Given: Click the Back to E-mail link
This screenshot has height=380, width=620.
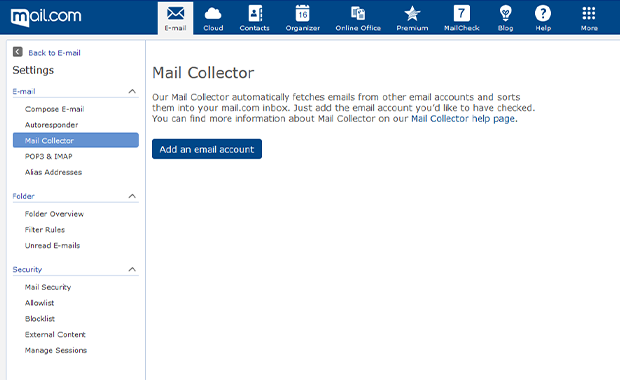Looking at the screenshot, I should [x=55, y=53].
